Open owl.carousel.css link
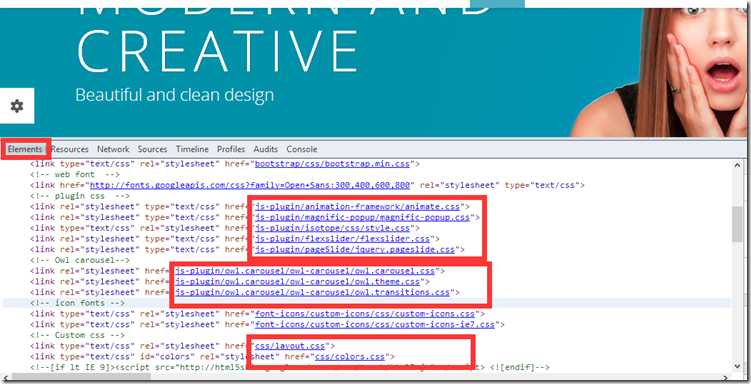The height and width of the screenshot is (384, 751). (x=305, y=271)
